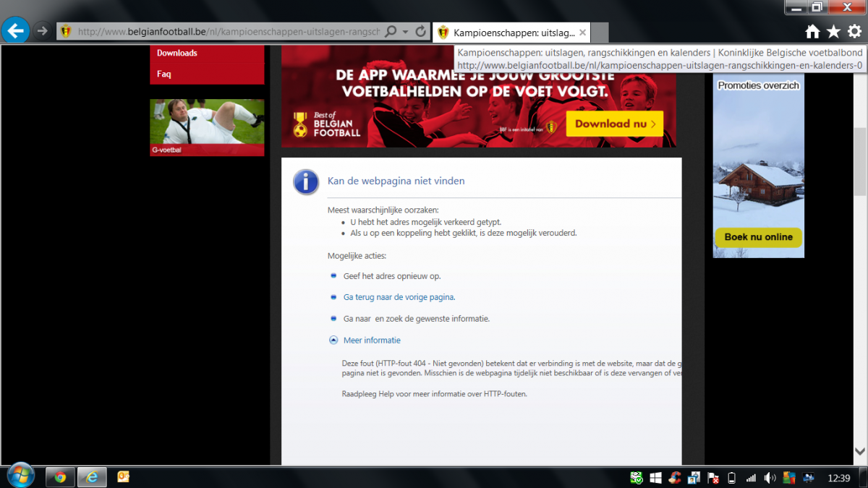The width and height of the screenshot is (868, 488).
Task: Click the URL text in the address bar
Action: 229,32
